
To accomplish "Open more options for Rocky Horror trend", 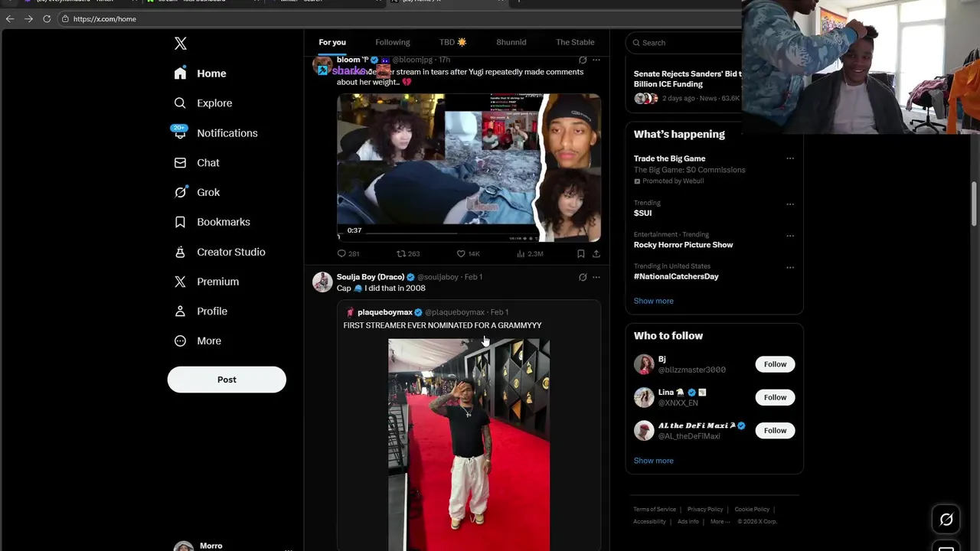I will (x=790, y=236).
